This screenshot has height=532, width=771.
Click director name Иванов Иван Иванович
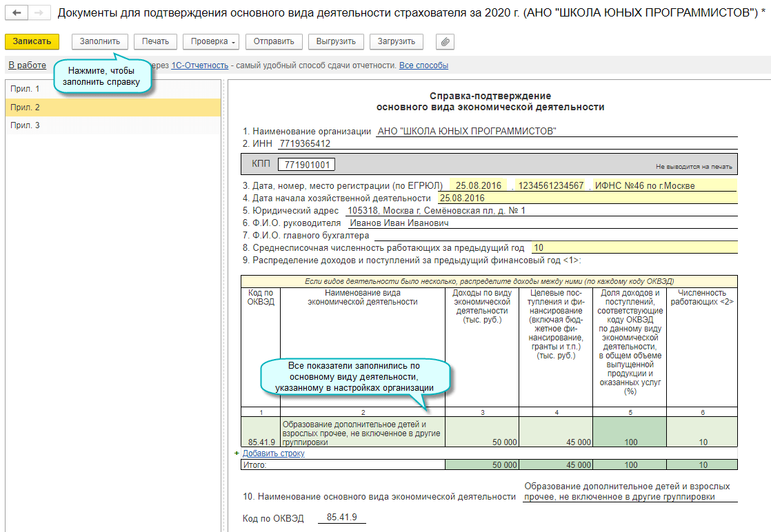point(542,223)
